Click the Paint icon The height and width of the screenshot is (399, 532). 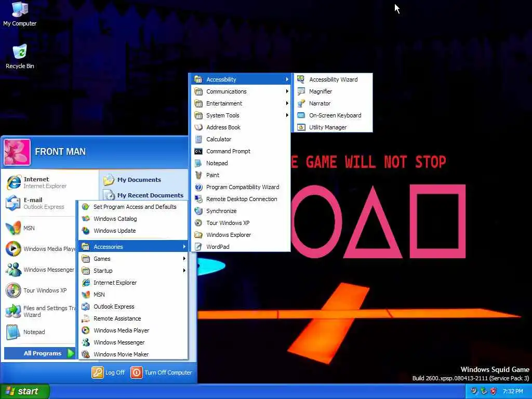[x=198, y=175]
